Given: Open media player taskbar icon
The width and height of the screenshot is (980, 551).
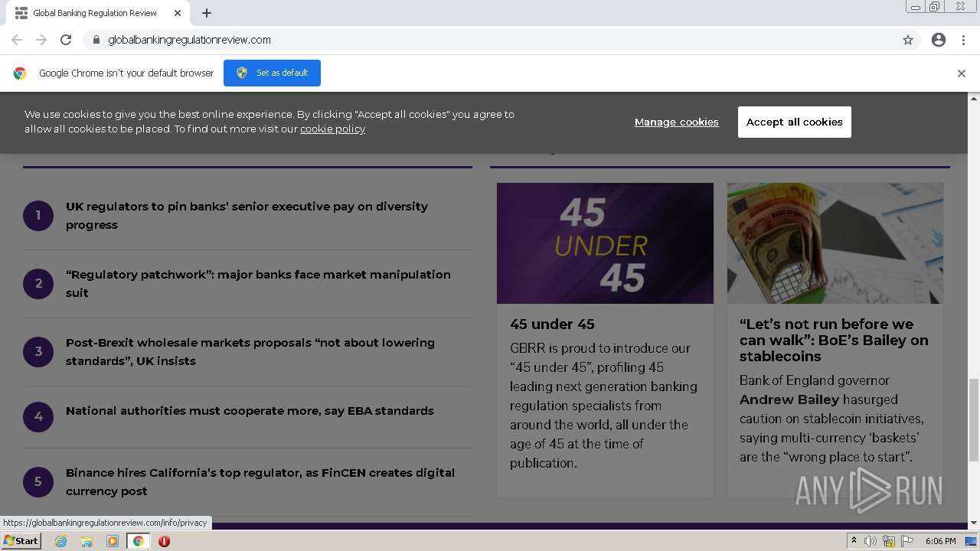Looking at the screenshot, I should point(113,541).
